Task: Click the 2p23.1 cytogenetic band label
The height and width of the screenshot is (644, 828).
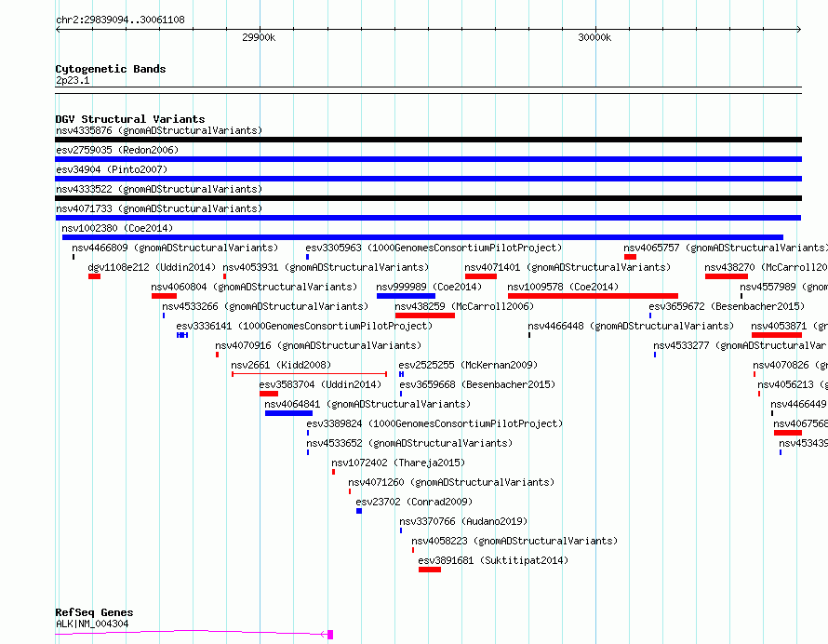Action: coord(73,80)
